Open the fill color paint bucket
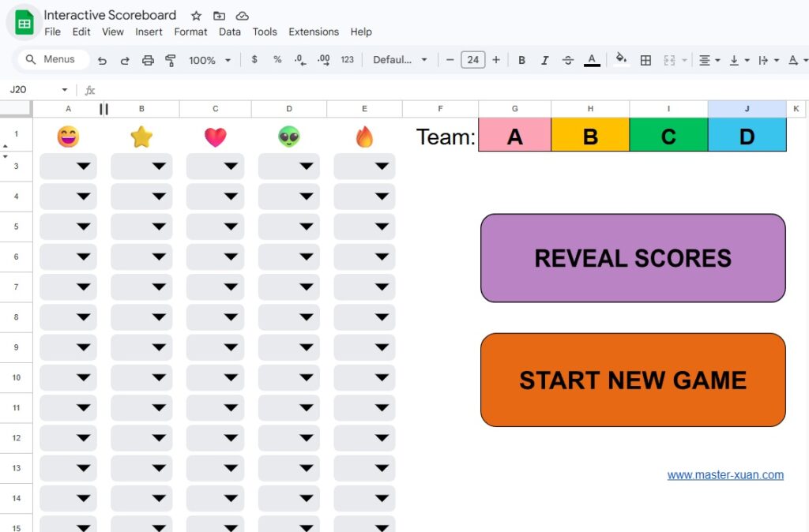 621,59
